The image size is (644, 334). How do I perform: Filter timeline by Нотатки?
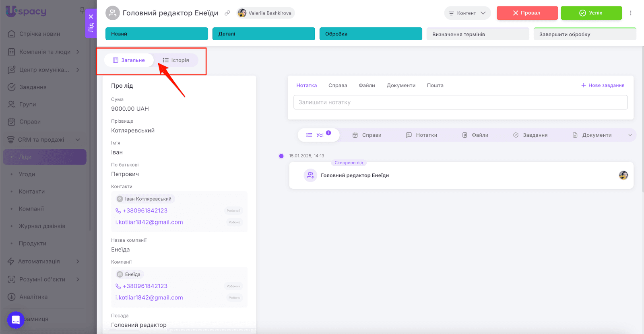coord(421,135)
